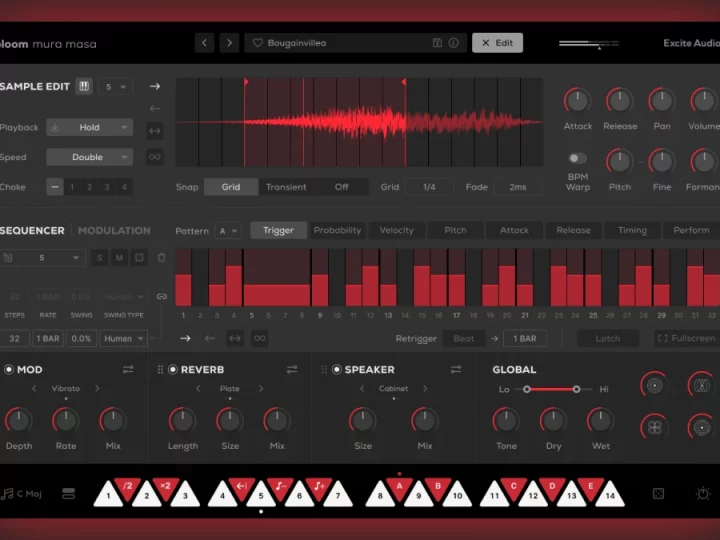Image resolution: width=720 pixels, height=540 pixels.
Task: Toggle the REVERB effect on/off
Action: (x=173, y=369)
